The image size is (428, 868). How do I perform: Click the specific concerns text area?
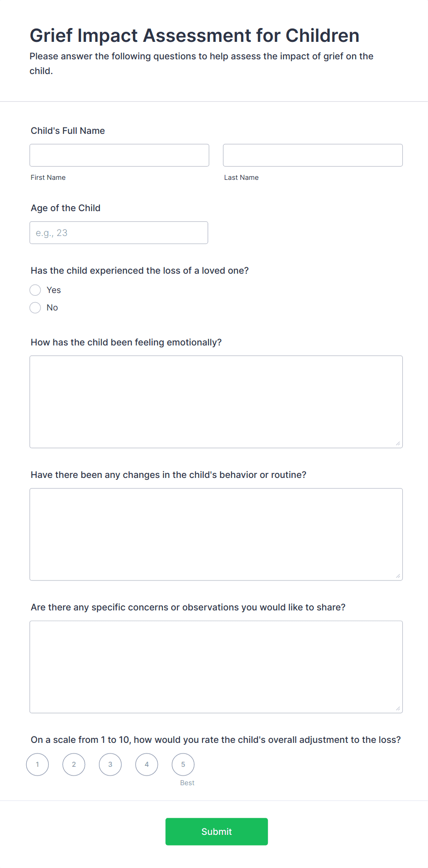click(216, 667)
